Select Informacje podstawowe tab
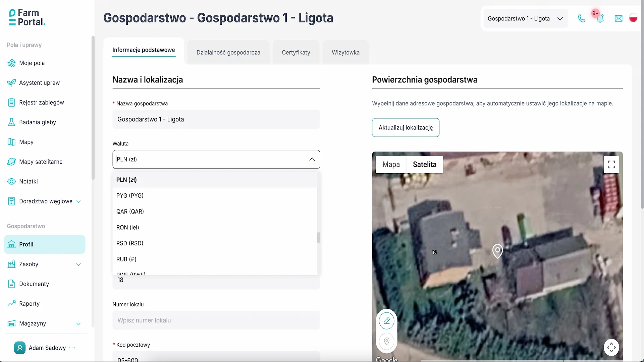 point(144,50)
